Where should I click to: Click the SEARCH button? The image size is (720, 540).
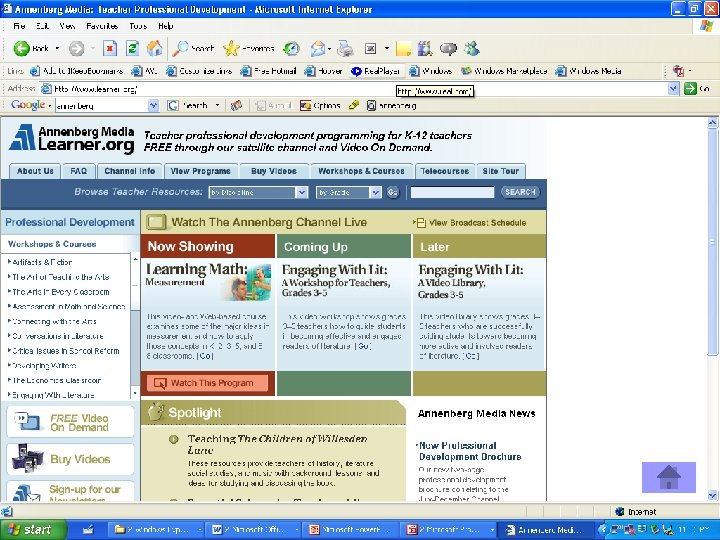click(520, 192)
